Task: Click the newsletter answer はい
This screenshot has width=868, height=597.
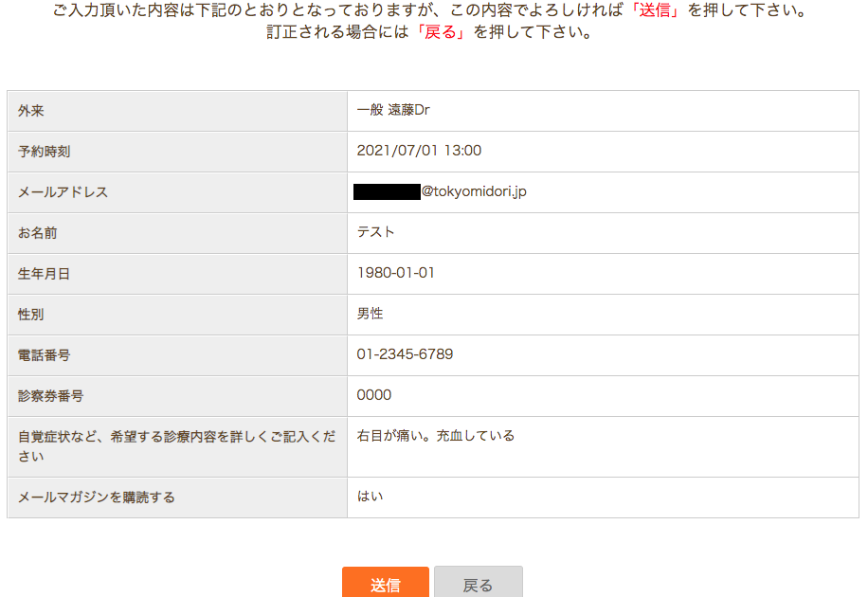Action: coord(370,497)
